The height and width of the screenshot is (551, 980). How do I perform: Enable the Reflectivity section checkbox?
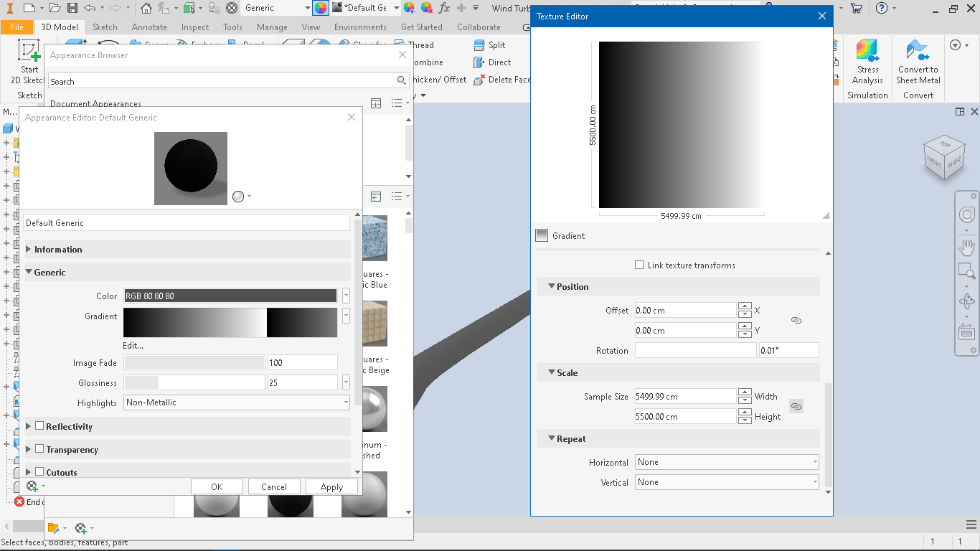tap(40, 426)
